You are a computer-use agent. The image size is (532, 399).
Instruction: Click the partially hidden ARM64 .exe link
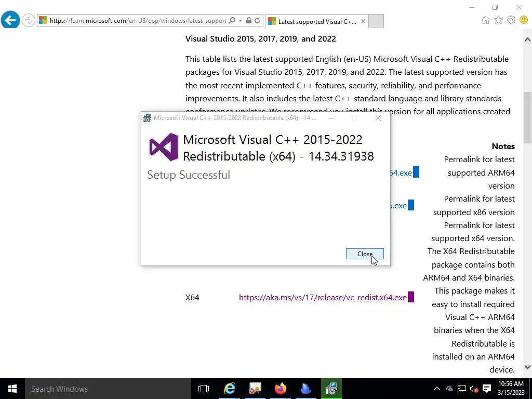401,172
